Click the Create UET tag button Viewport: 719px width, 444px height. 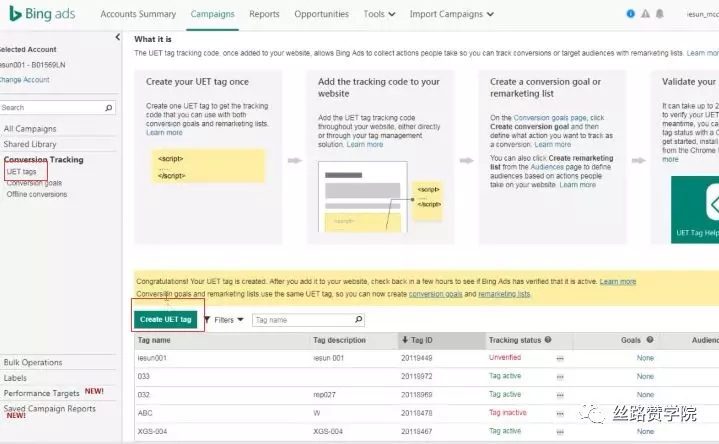click(166, 319)
